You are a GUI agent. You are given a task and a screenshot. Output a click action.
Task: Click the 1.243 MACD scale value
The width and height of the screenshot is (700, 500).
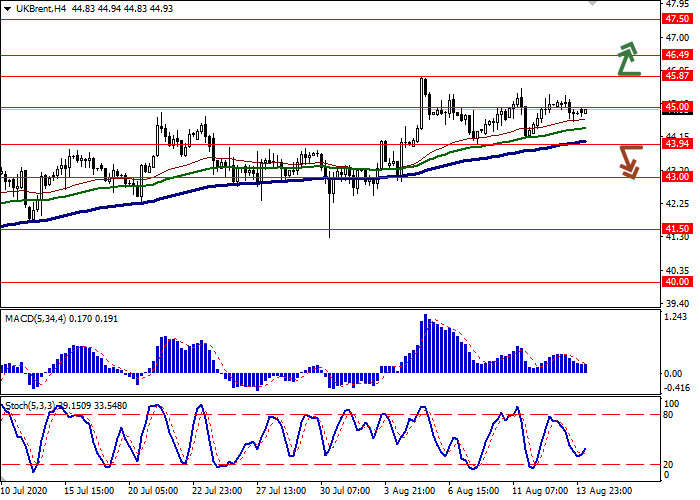tap(675, 317)
